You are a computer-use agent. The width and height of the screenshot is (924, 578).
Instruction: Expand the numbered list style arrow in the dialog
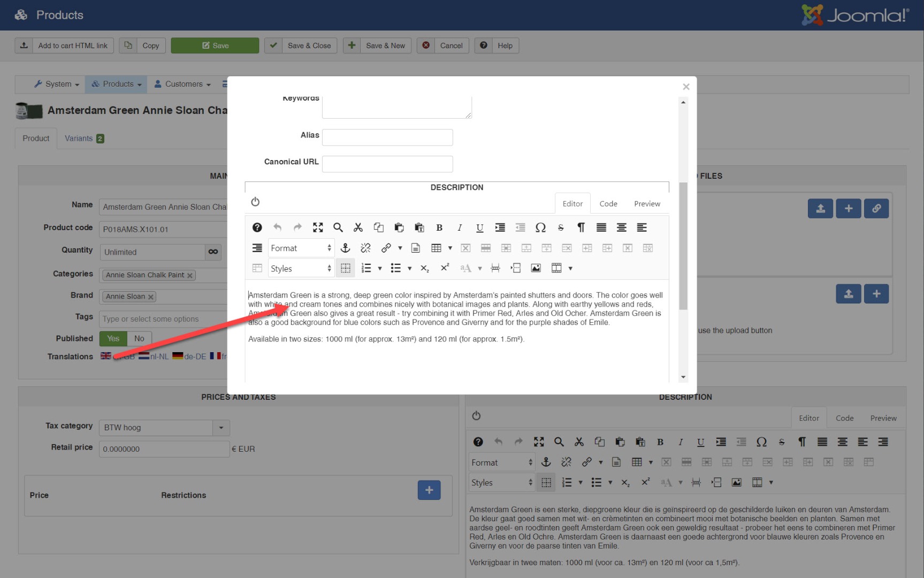pyautogui.click(x=380, y=269)
